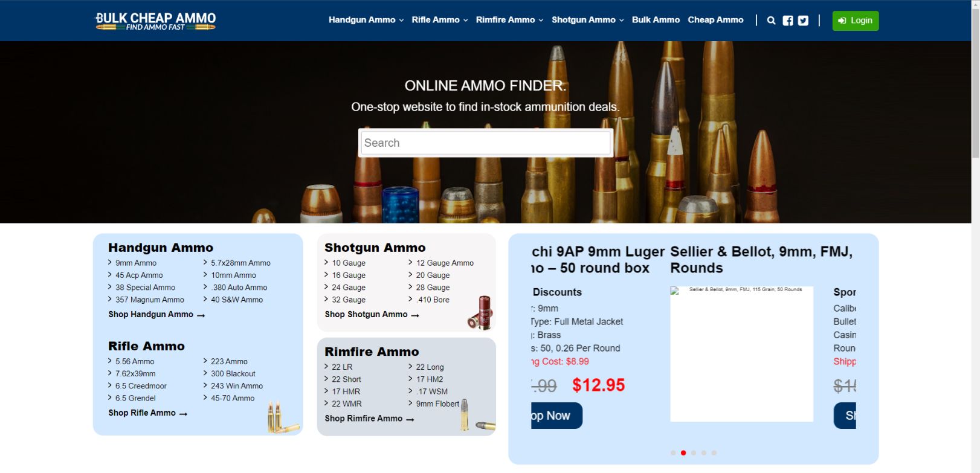Open the 22 Long link
Viewport: 980px width, 473px height.
430,367
